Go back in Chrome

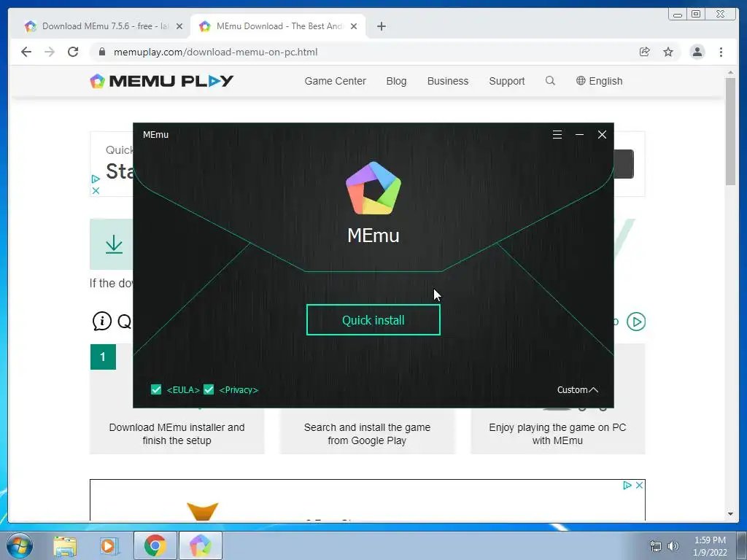click(26, 52)
